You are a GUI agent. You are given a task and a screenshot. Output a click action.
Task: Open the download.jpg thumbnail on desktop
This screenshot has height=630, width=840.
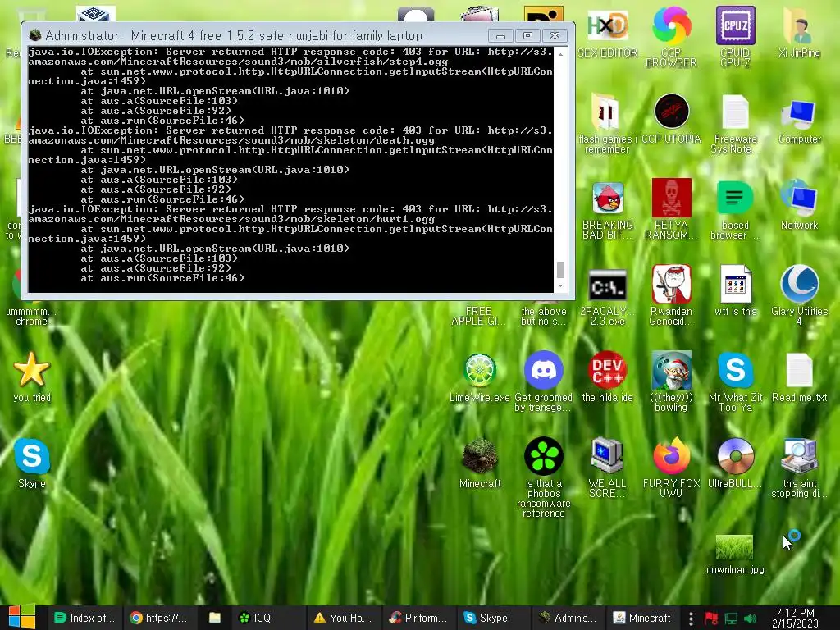pyautogui.click(x=734, y=547)
